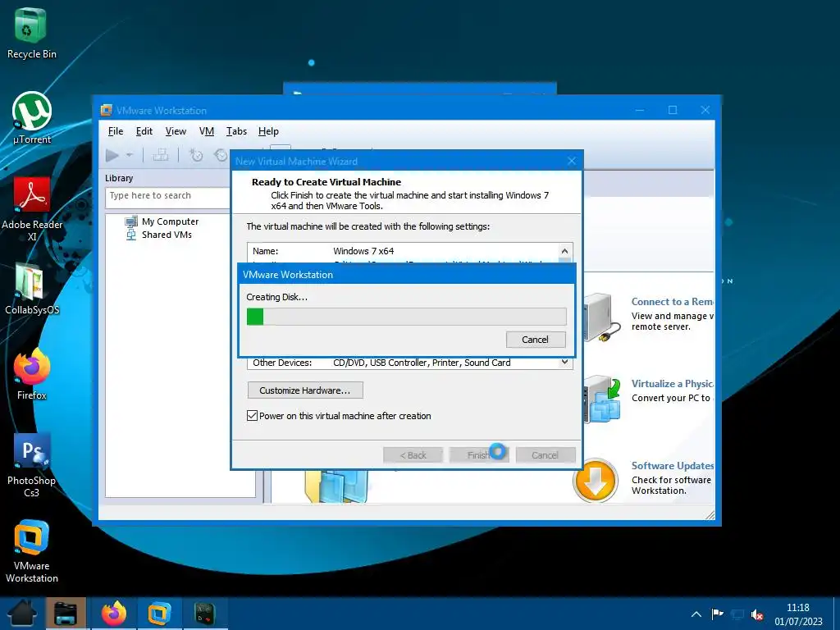Open the Help menu
The image size is (840, 630).
click(268, 131)
